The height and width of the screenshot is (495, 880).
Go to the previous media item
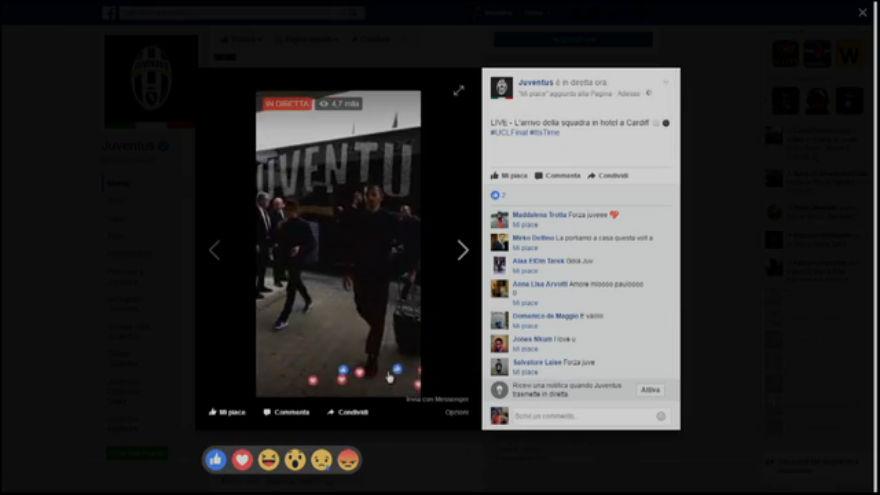tap(214, 250)
